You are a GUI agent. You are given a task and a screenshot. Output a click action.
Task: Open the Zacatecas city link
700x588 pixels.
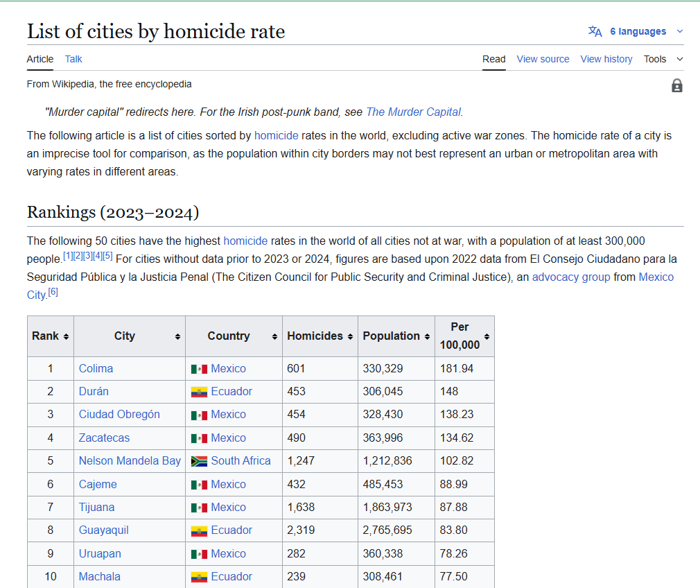[104, 438]
